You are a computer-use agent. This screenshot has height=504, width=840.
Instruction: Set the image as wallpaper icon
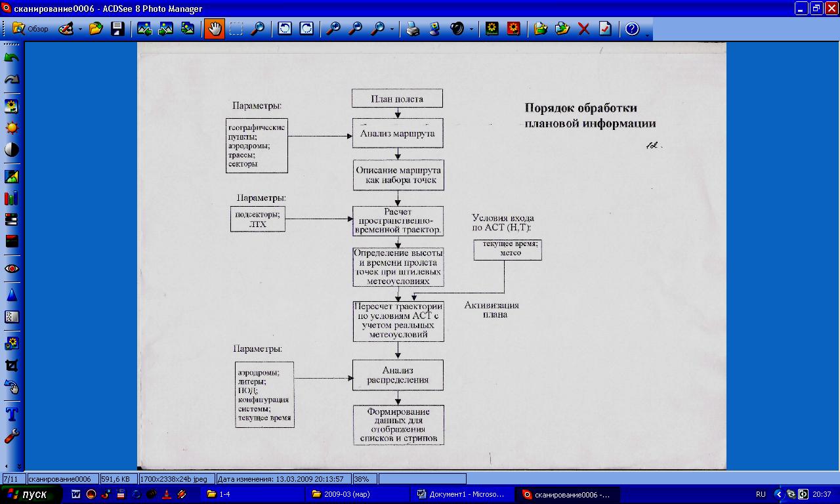(433, 29)
